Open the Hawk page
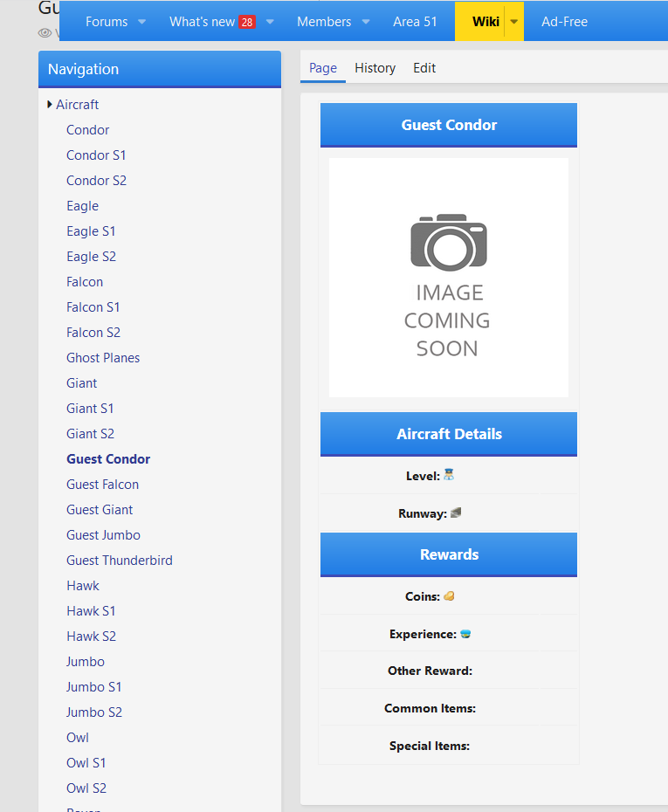This screenshot has width=668, height=812. (82, 586)
